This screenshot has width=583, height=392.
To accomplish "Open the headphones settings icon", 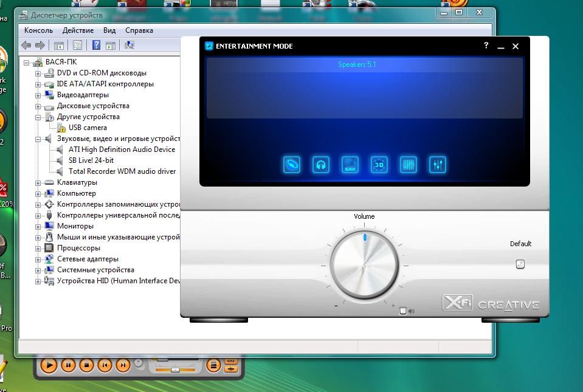I will [321, 165].
